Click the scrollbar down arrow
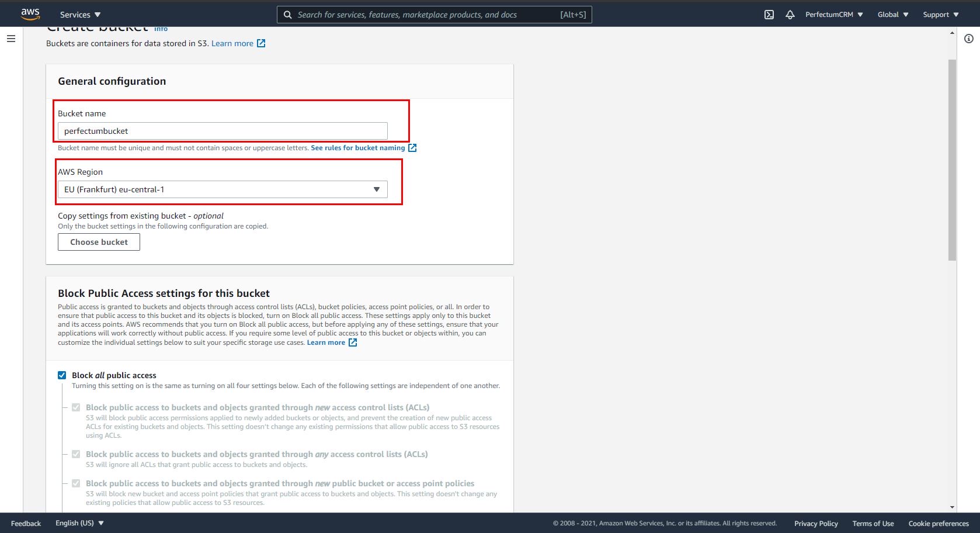 953,507
